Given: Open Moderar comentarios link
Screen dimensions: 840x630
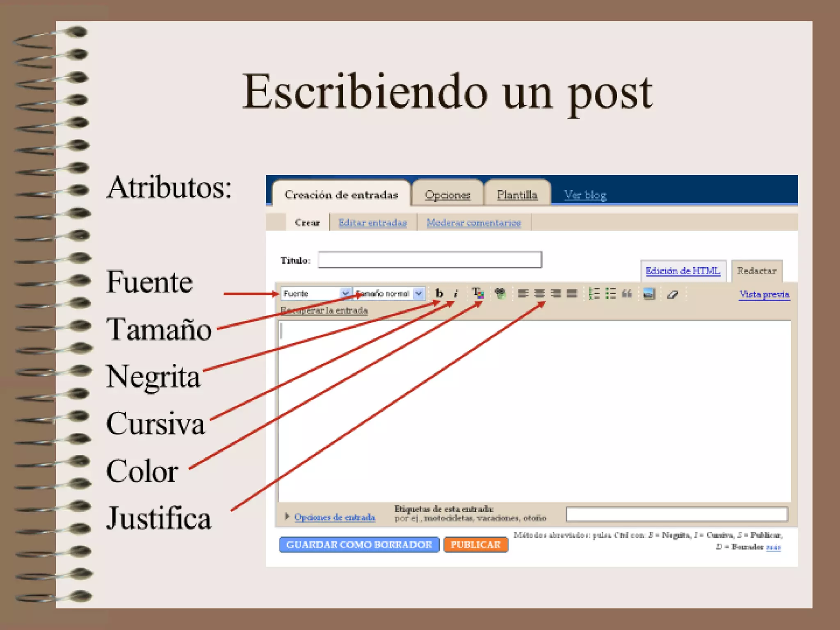Looking at the screenshot, I should tap(474, 223).
